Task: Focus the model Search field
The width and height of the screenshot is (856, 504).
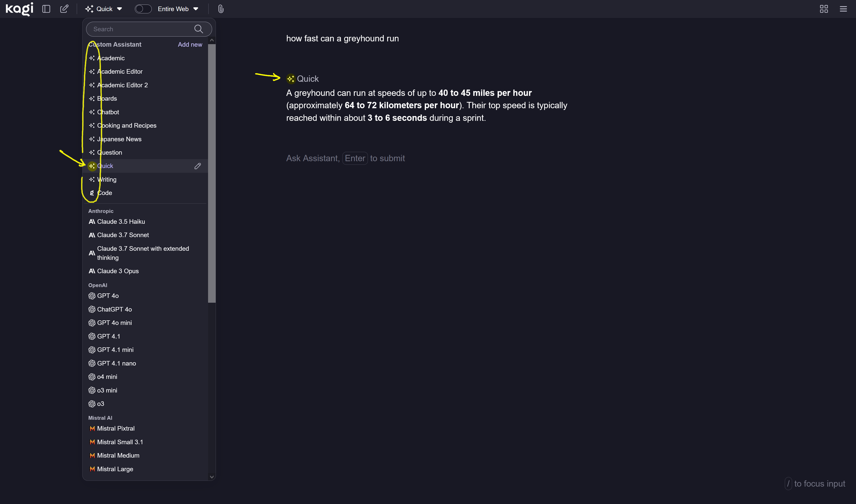Action: [141, 29]
